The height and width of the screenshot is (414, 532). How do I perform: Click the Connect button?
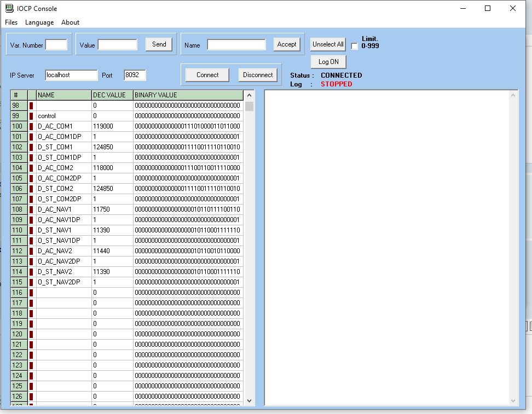(207, 74)
